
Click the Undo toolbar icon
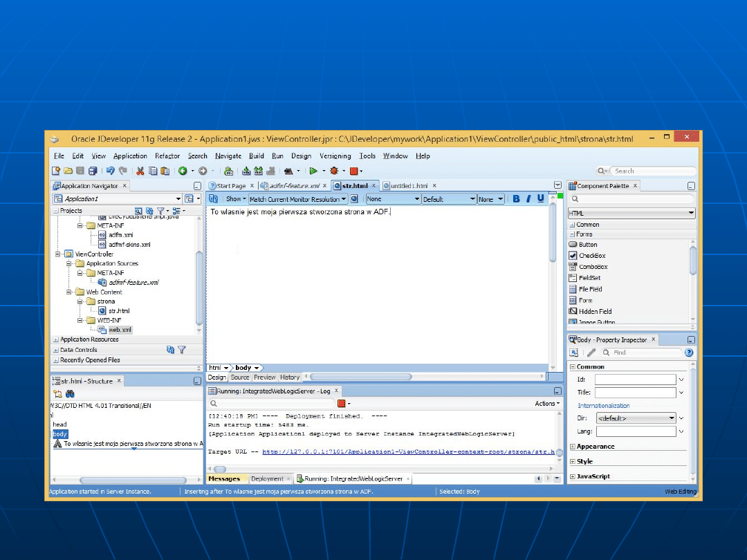click(111, 171)
